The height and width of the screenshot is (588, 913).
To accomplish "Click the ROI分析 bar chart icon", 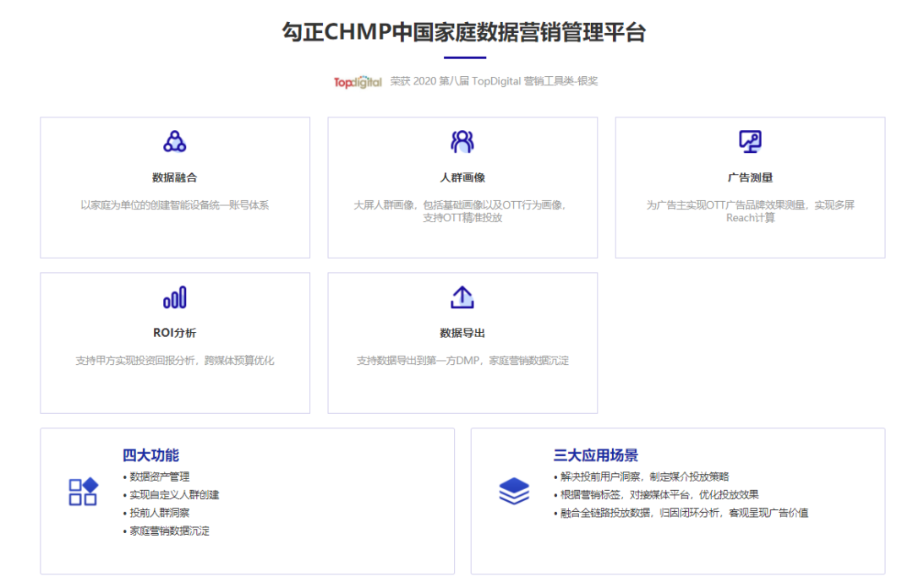I will (x=175, y=297).
